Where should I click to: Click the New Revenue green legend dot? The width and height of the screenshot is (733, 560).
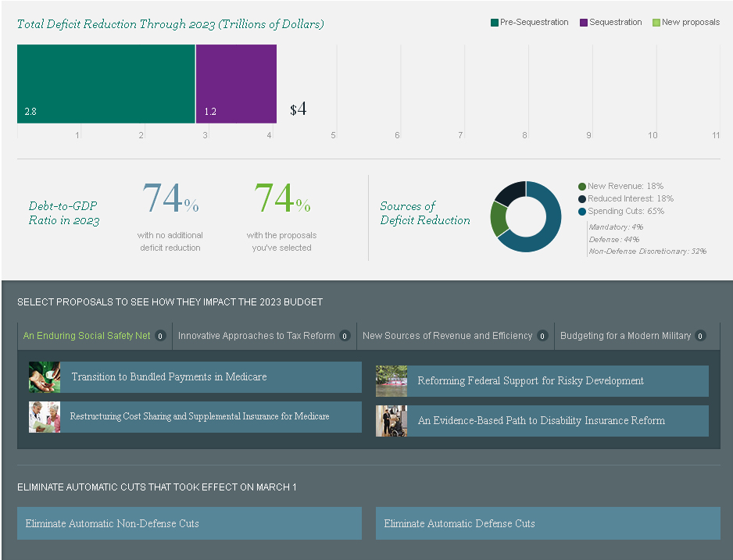click(582, 187)
